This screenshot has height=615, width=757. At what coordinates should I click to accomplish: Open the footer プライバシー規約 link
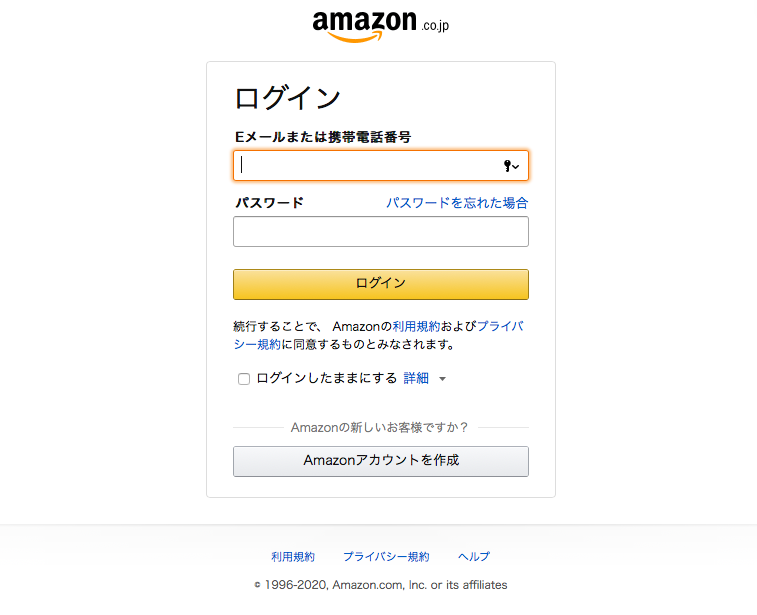[386, 557]
